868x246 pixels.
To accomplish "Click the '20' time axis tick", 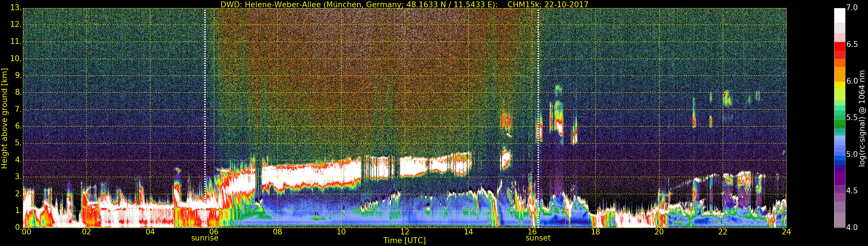I will [659, 232].
